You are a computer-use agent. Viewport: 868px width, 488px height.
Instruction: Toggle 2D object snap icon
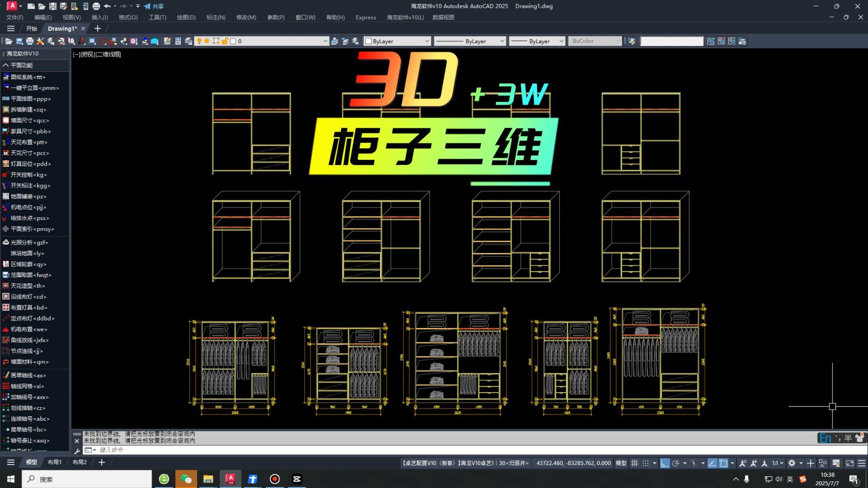click(x=723, y=463)
